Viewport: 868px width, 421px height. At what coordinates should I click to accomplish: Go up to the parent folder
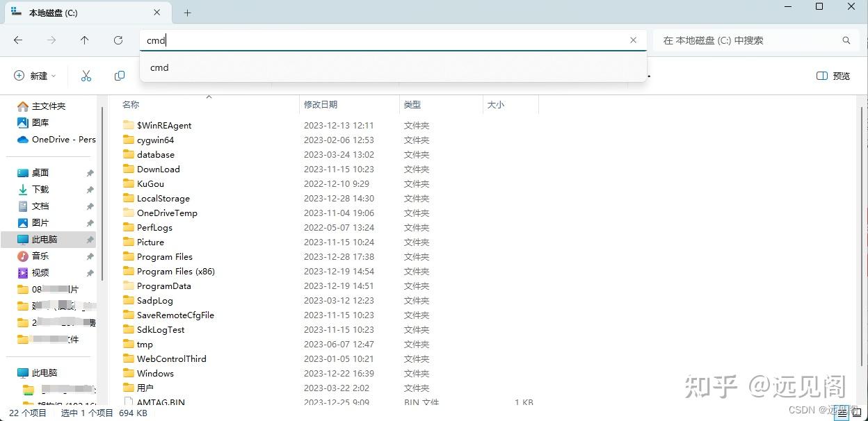coord(84,40)
